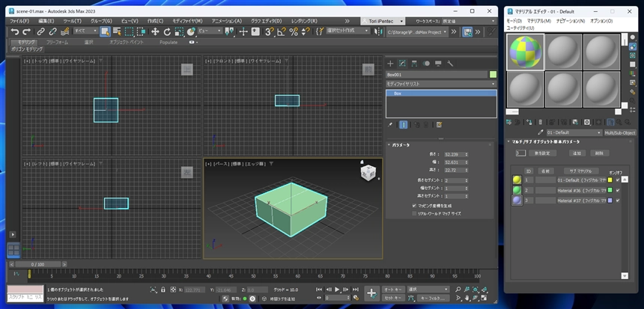The height and width of the screenshot is (309, 644).
Task: Open the Utilities wrench tab icon
Action: pos(450,63)
